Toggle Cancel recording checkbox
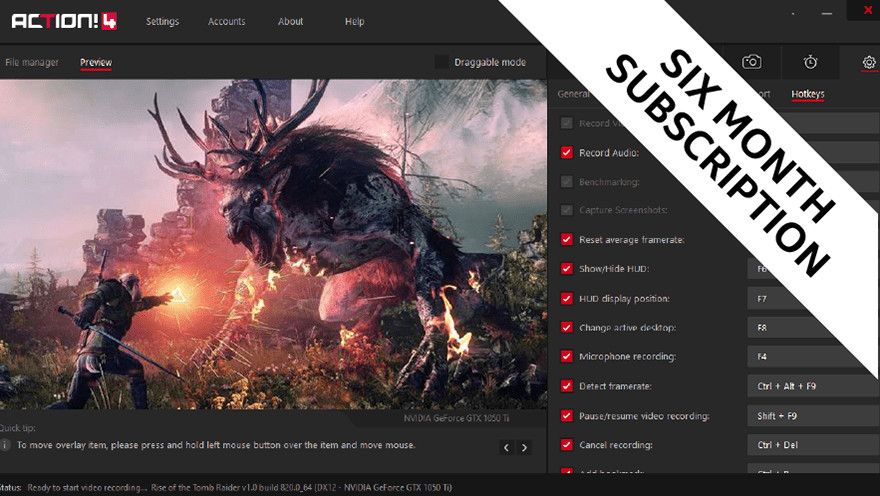This screenshot has width=880, height=496. coord(567,445)
